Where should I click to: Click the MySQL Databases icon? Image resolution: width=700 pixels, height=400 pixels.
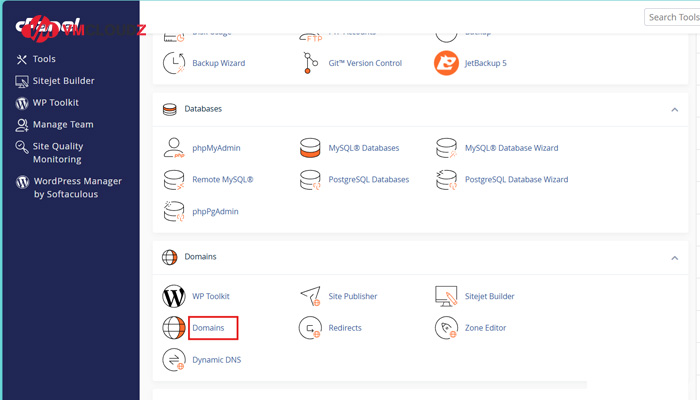[x=310, y=148]
